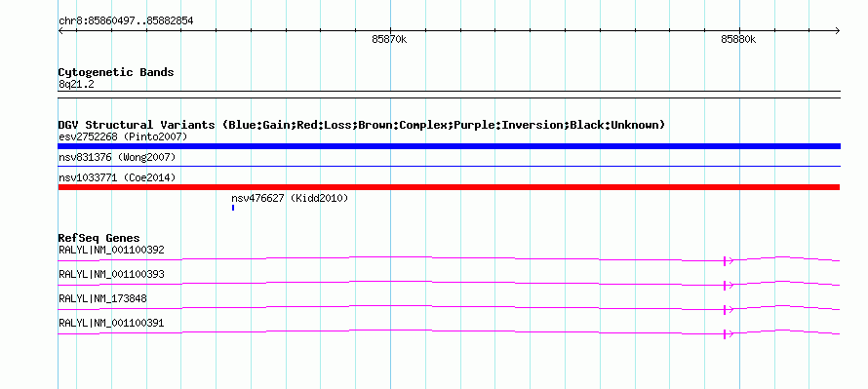Open the RefSeq Genes track title
The height and width of the screenshot is (389, 868).
pyautogui.click(x=99, y=238)
